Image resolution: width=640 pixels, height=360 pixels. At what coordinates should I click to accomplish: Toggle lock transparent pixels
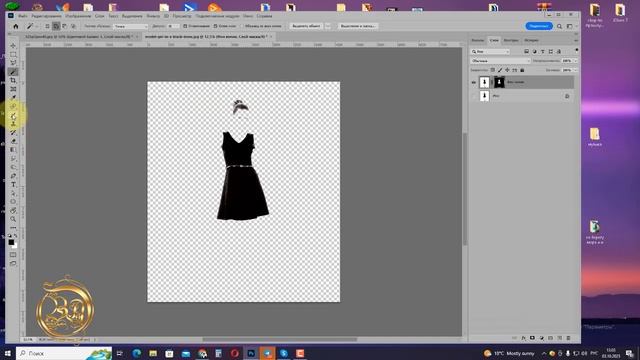click(493, 70)
